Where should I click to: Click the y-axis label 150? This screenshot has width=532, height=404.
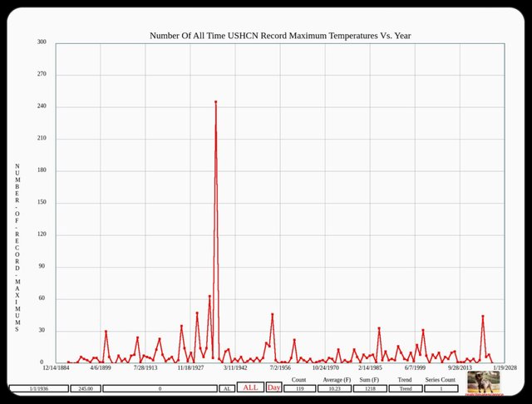tap(42, 202)
